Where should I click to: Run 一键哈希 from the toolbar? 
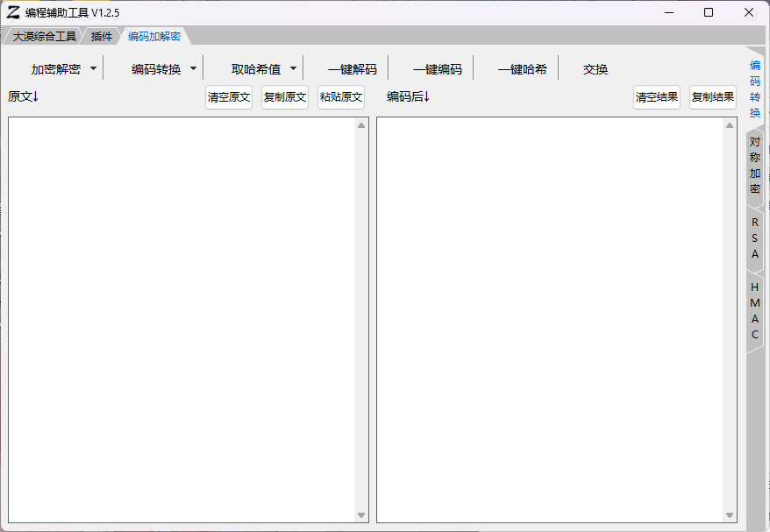522,69
